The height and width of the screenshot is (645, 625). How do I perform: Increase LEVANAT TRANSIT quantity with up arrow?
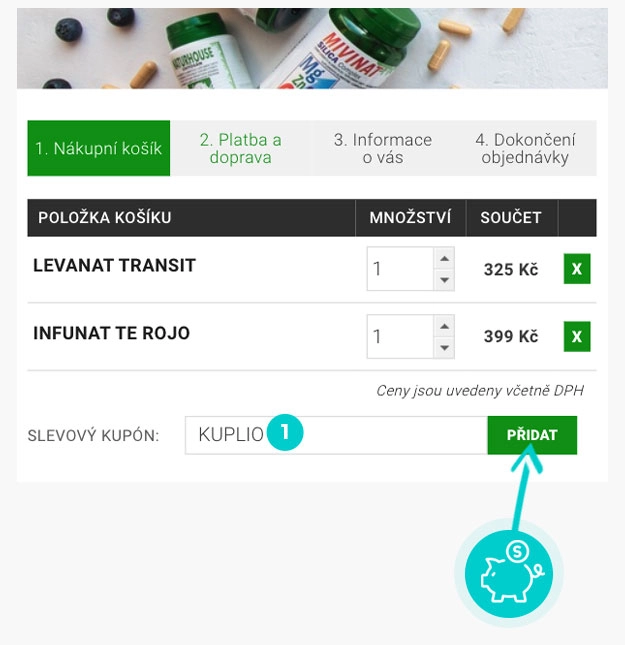coord(445,258)
